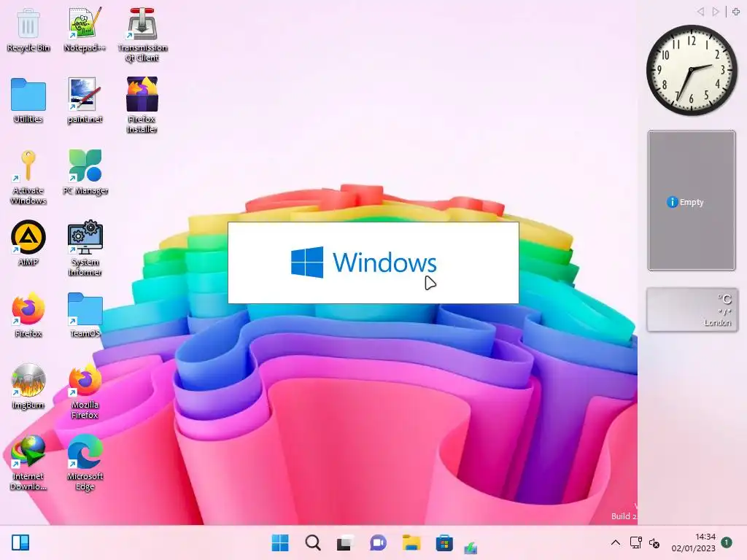Go to next gadget page in the sidebar
This screenshot has height=560, width=747.
(715, 12)
